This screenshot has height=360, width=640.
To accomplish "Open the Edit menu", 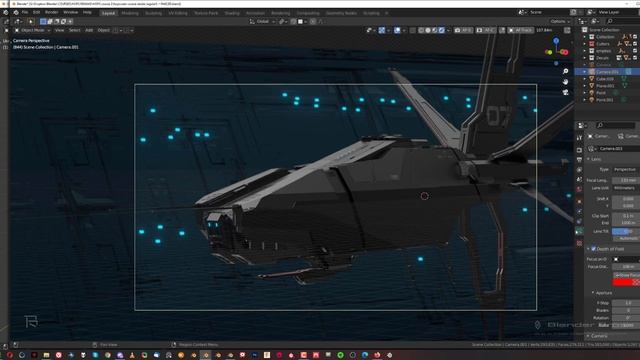I will pyautogui.click(x=36, y=13).
